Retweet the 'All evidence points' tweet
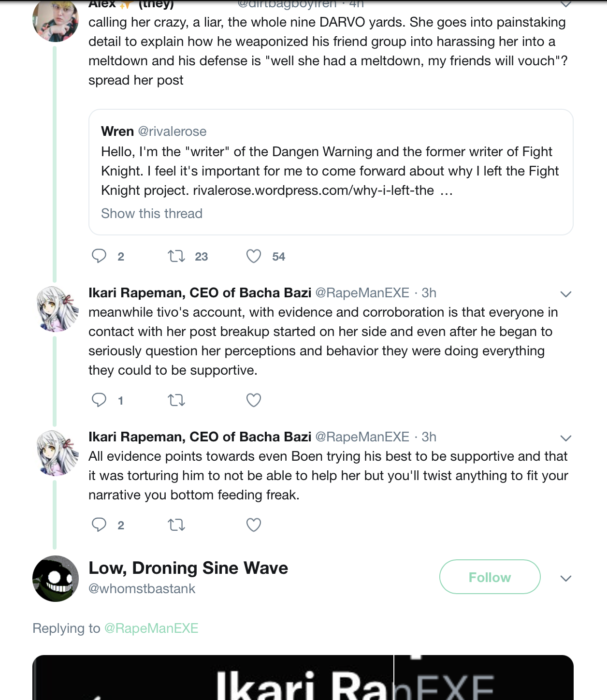The image size is (607, 700). coord(176,525)
